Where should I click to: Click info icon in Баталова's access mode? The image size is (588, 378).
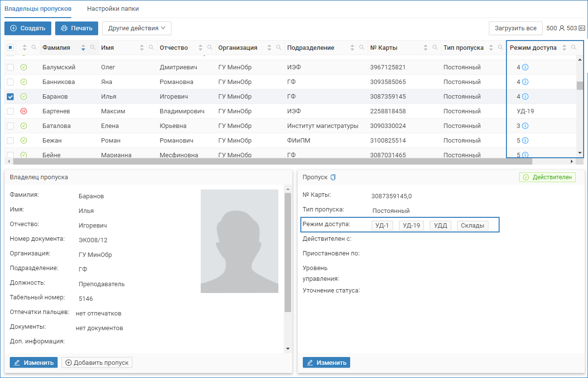pyautogui.click(x=525, y=126)
